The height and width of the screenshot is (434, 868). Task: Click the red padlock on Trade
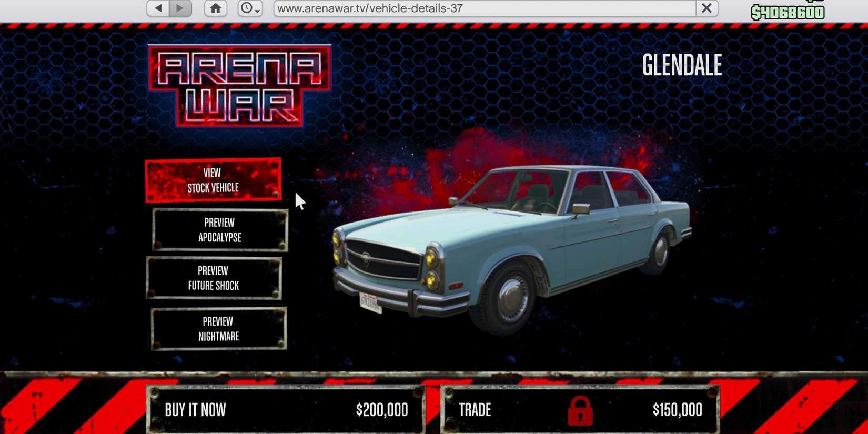point(580,411)
